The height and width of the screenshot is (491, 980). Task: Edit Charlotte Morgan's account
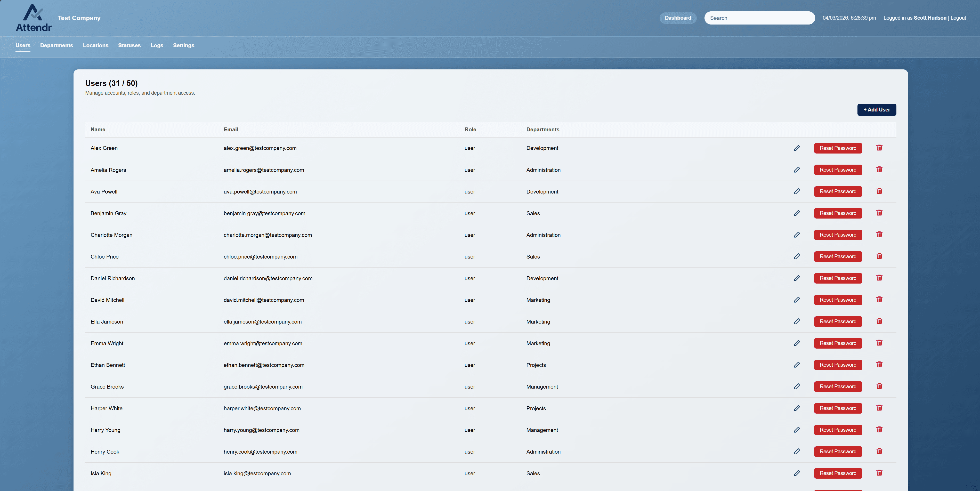[x=797, y=235]
